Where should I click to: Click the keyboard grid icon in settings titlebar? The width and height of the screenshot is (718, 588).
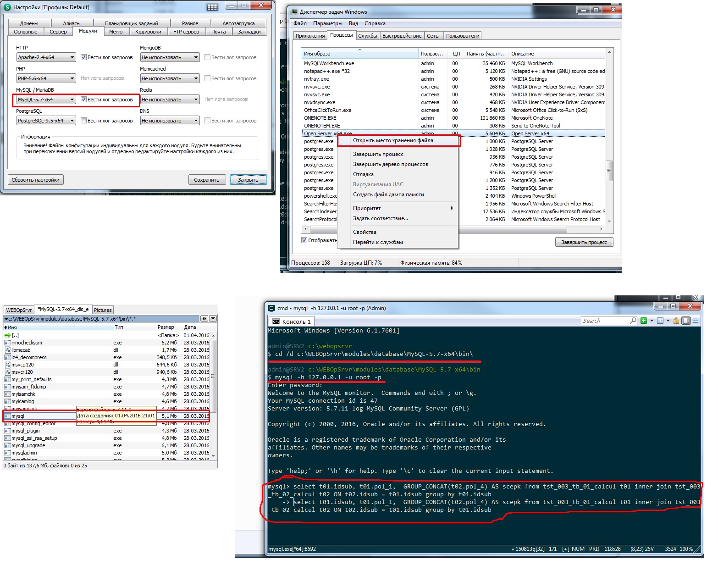tap(212, 7)
